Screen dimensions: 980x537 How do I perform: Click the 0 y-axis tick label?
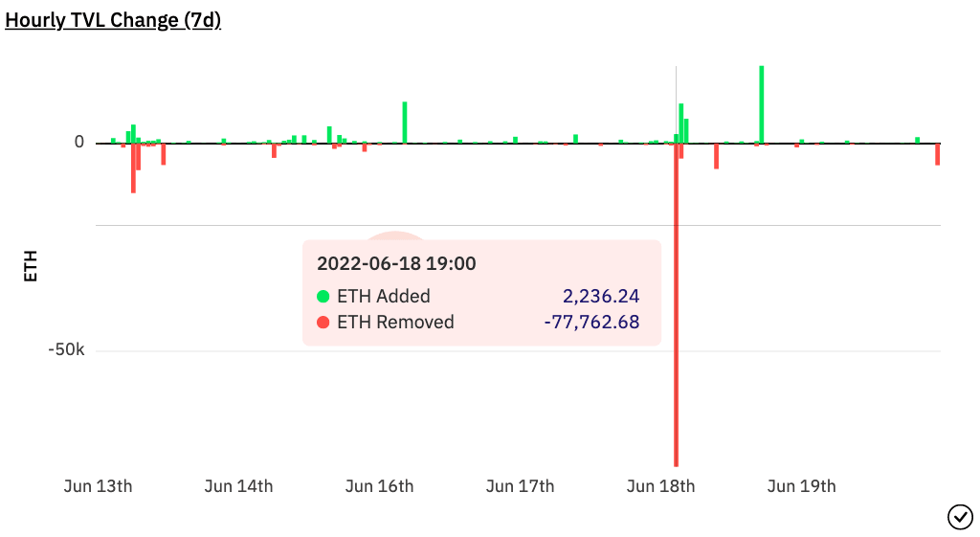click(79, 143)
